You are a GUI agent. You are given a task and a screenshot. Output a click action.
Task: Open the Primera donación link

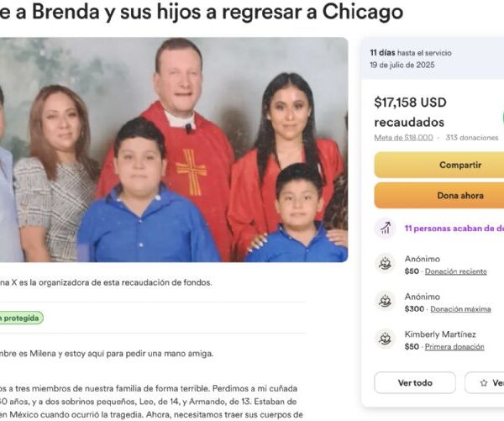pos(454,347)
